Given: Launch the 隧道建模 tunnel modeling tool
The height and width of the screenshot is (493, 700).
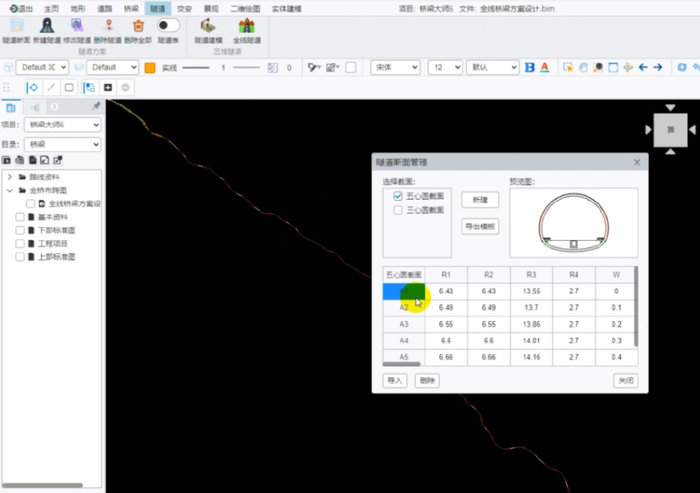Looking at the screenshot, I should pos(208,26).
